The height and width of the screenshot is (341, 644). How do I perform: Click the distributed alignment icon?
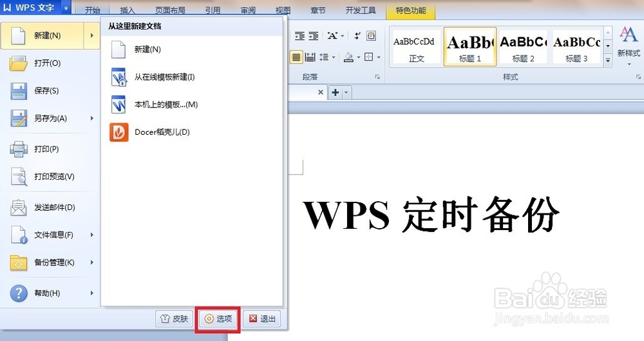310,57
